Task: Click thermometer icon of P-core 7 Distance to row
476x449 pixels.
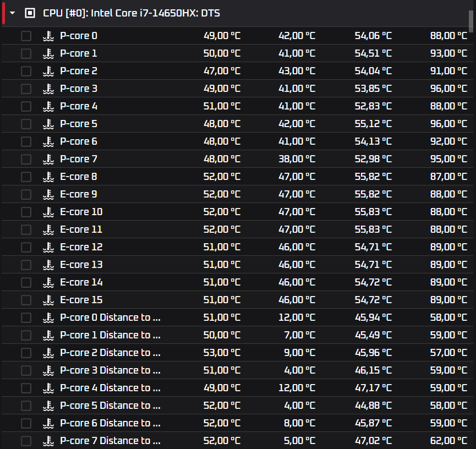Action: 48,441
